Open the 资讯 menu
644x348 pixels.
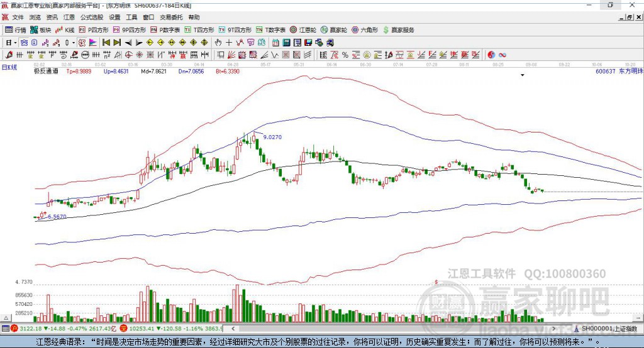point(52,17)
